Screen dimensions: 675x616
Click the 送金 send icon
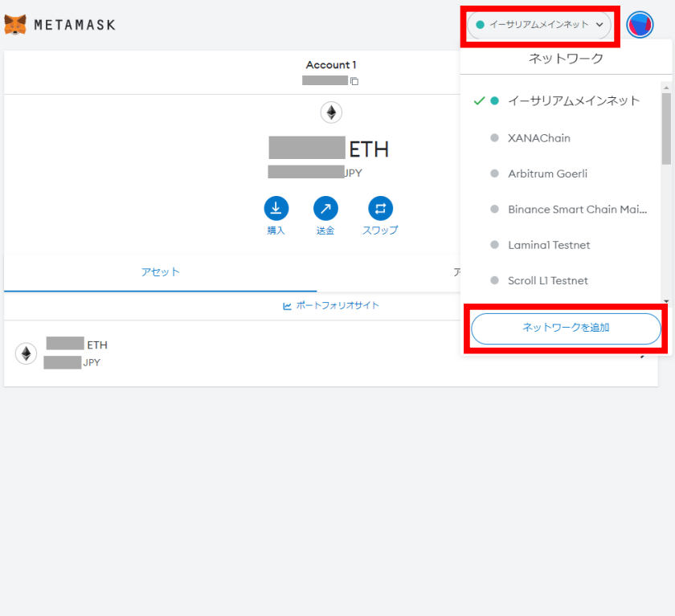325,209
